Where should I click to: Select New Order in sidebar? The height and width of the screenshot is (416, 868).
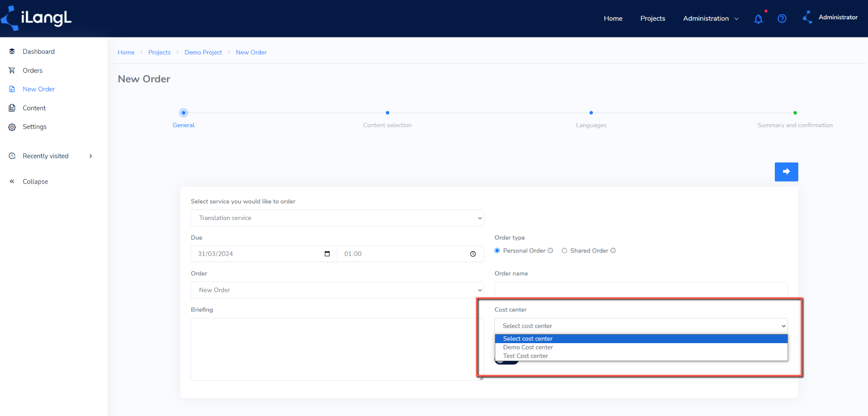click(39, 89)
